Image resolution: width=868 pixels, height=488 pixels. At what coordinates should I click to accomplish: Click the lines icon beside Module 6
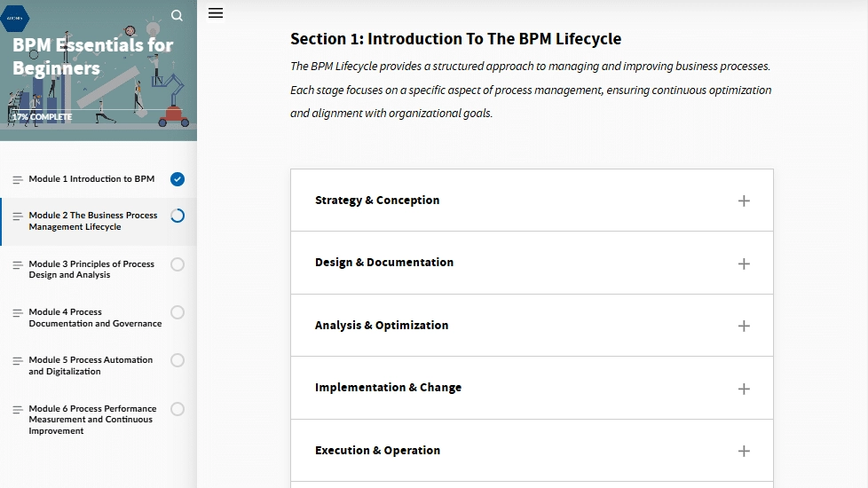click(x=18, y=409)
